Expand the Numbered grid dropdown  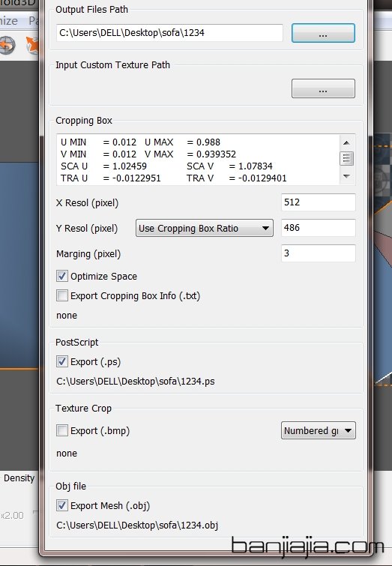pos(318,430)
